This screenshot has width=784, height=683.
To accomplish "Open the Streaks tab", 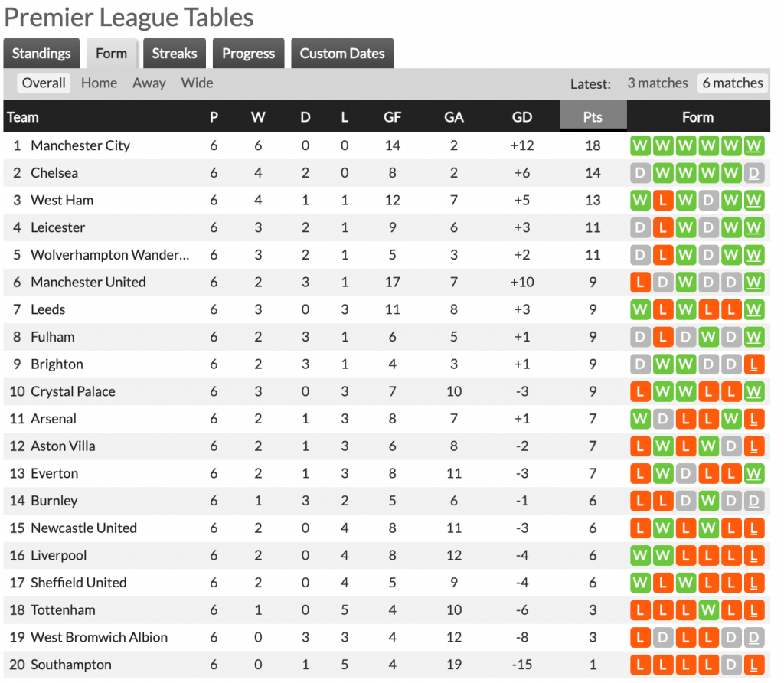I will pyautogui.click(x=175, y=53).
